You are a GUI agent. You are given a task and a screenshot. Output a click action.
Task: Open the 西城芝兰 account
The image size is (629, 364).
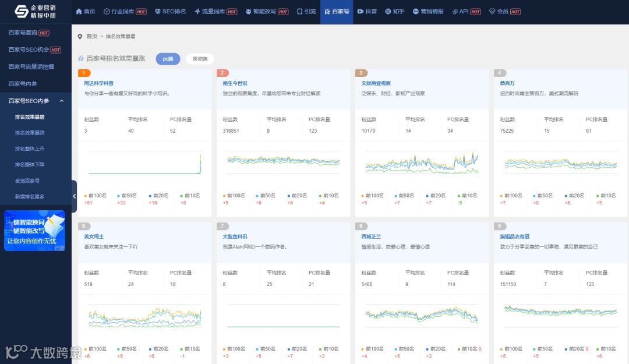[371, 237]
